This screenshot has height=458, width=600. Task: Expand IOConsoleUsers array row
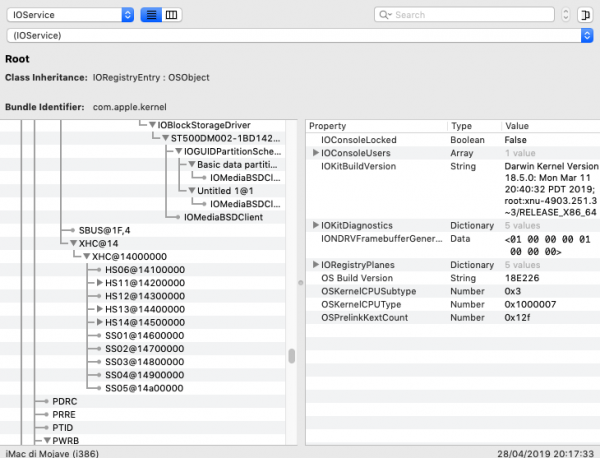pyautogui.click(x=316, y=152)
